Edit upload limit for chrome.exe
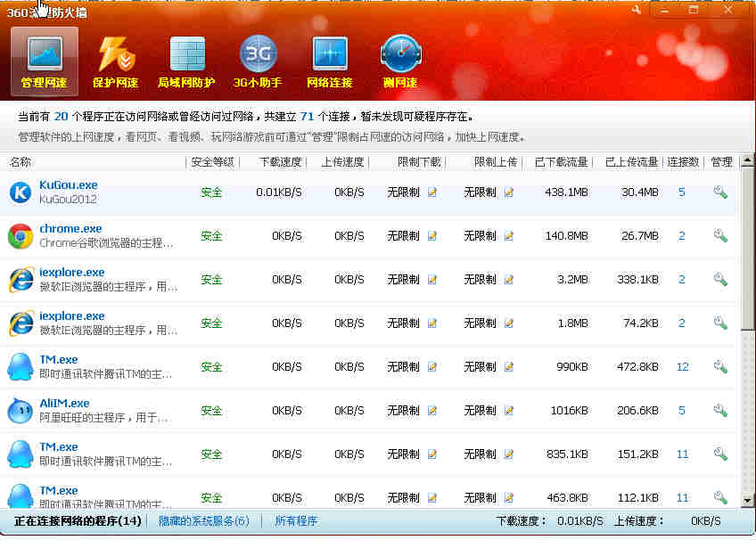 coord(509,236)
